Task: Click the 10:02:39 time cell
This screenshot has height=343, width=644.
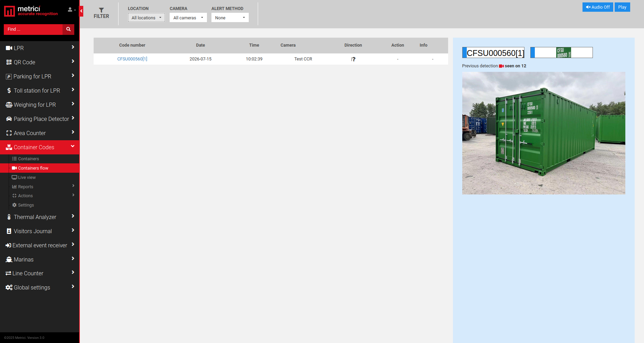Action: point(254,59)
